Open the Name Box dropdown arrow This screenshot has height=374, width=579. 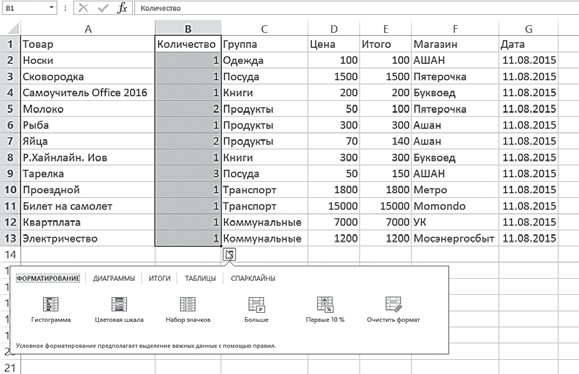coord(51,8)
